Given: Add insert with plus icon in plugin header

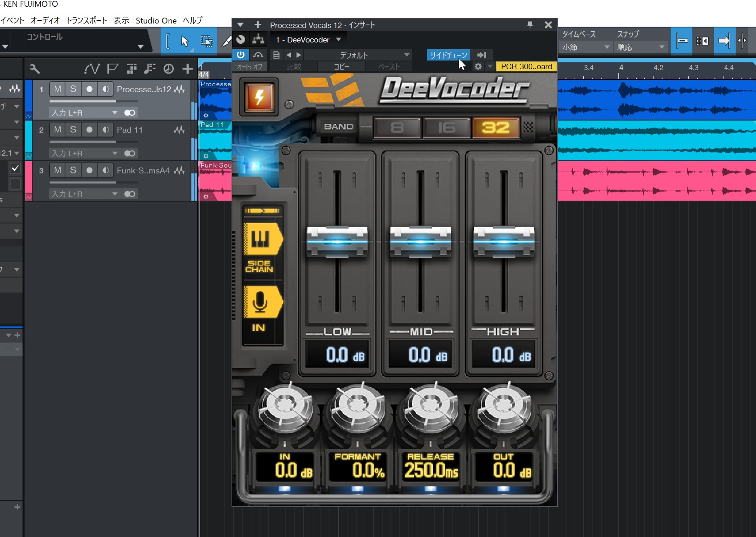Looking at the screenshot, I should tap(258, 25).
